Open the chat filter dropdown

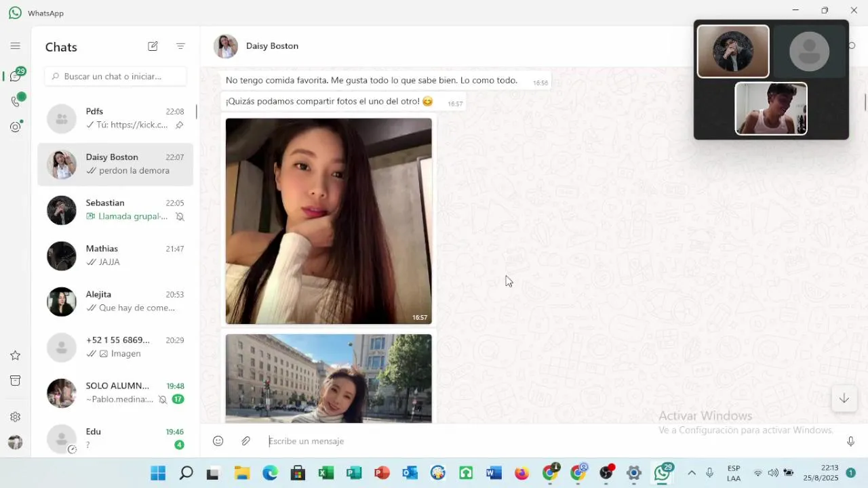pyautogui.click(x=180, y=46)
